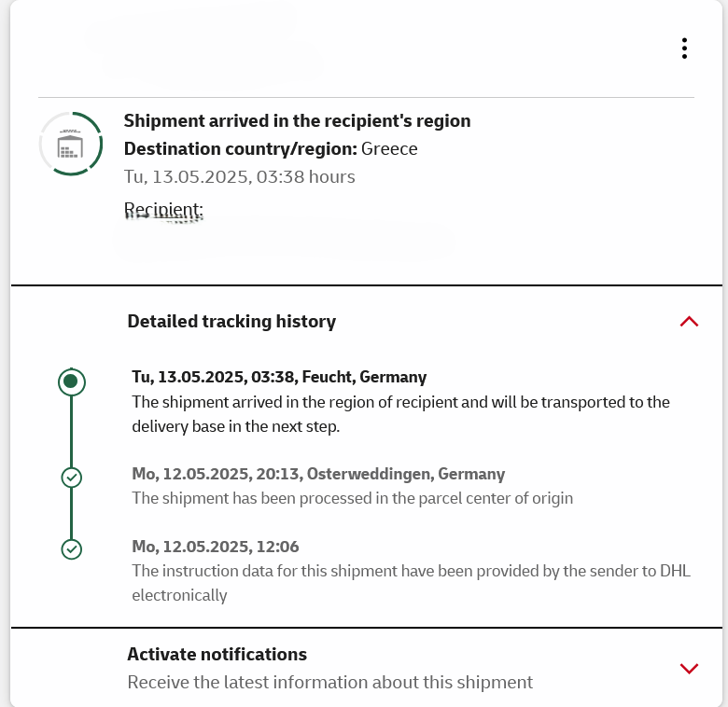Select the Osterweddingen, Germany tracking entry title
Viewport: 728px width, 707px height.
point(318,474)
